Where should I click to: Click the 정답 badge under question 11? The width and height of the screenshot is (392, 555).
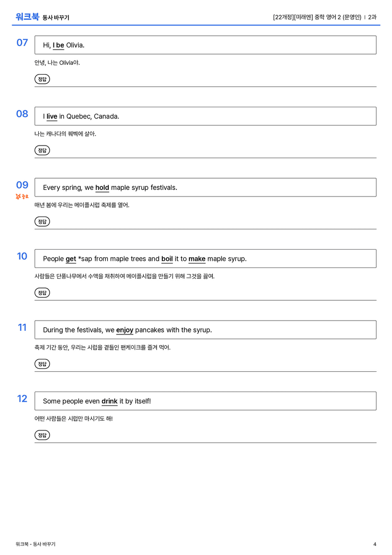[x=42, y=364]
